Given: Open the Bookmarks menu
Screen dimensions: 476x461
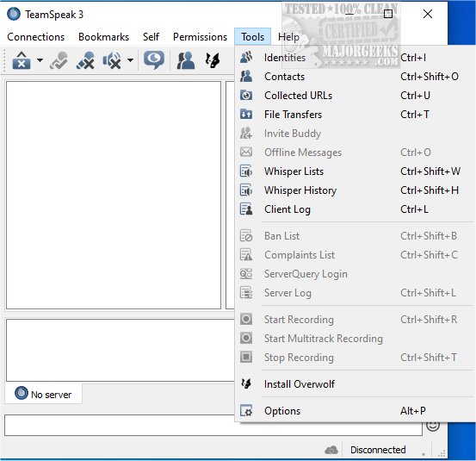Looking at the screenshot, I should (104, 37).
